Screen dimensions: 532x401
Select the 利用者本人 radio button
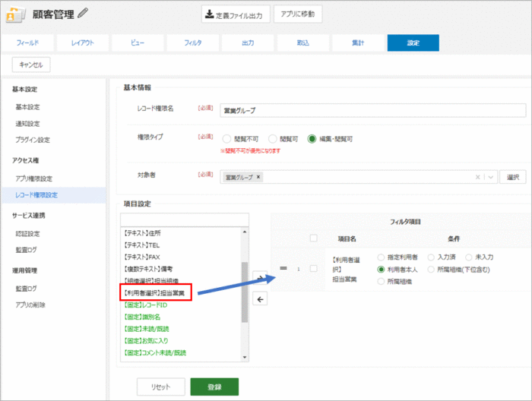pyautogui.click(x=381, y=270)
